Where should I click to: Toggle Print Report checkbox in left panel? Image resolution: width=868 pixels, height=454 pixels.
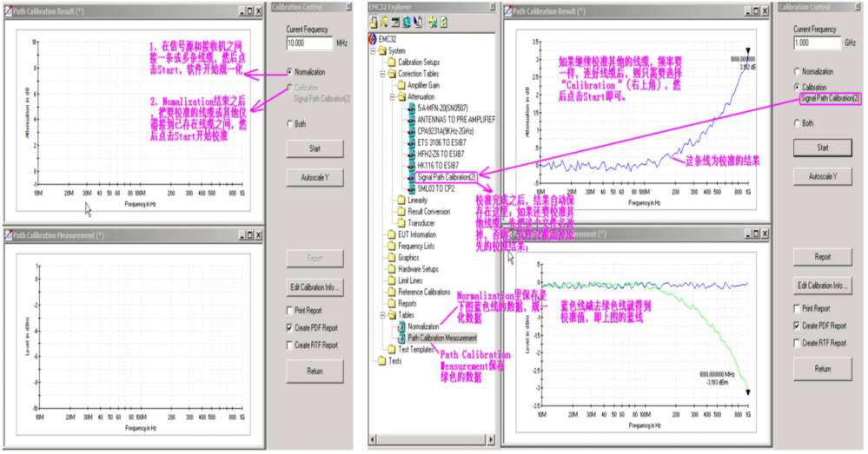pos(289,310)
